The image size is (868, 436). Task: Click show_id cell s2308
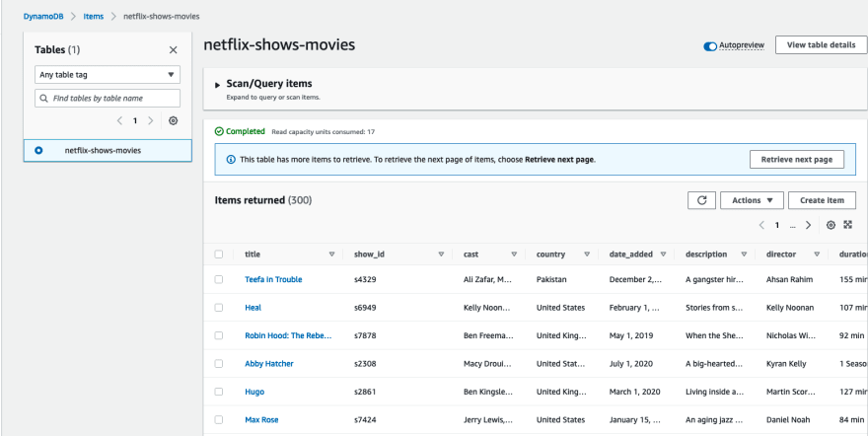tap(365, 364)
